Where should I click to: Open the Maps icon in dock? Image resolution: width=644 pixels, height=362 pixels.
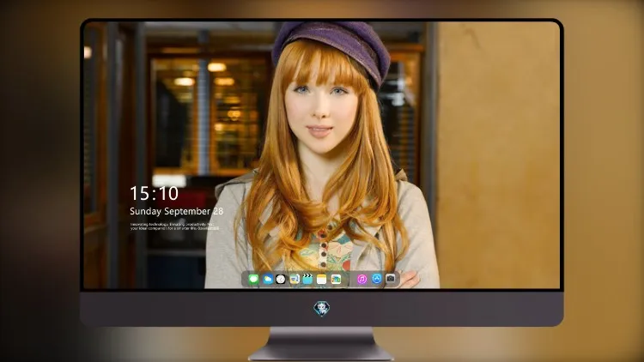(x=294, y=280)
